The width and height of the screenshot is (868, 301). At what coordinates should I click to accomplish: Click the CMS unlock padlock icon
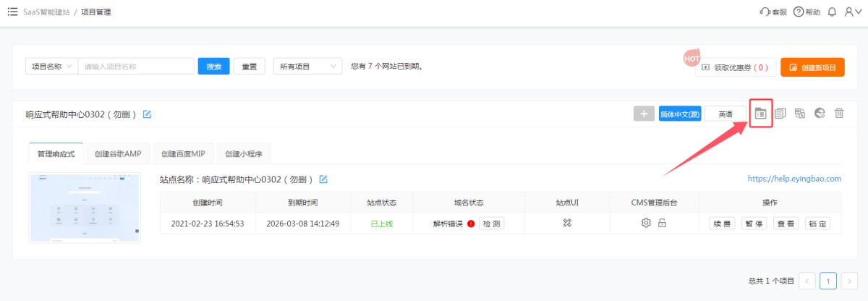pyautogui.click(x=662, y=223)
